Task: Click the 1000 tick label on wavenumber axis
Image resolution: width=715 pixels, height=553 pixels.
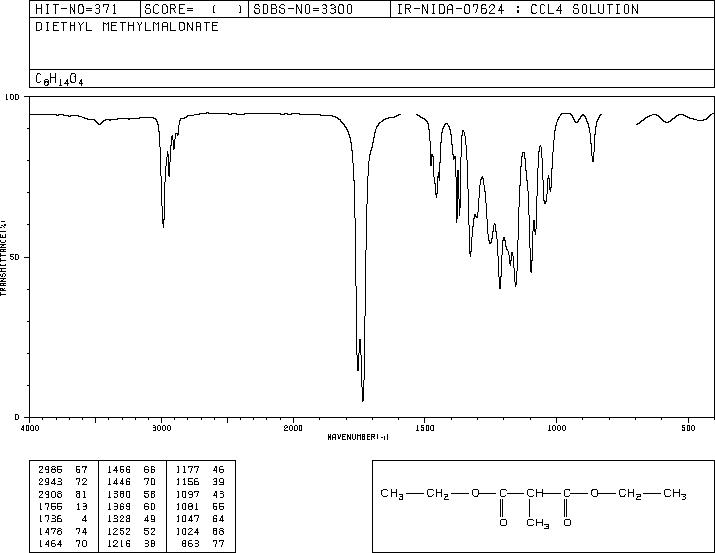Action: (x=556, y=428)
